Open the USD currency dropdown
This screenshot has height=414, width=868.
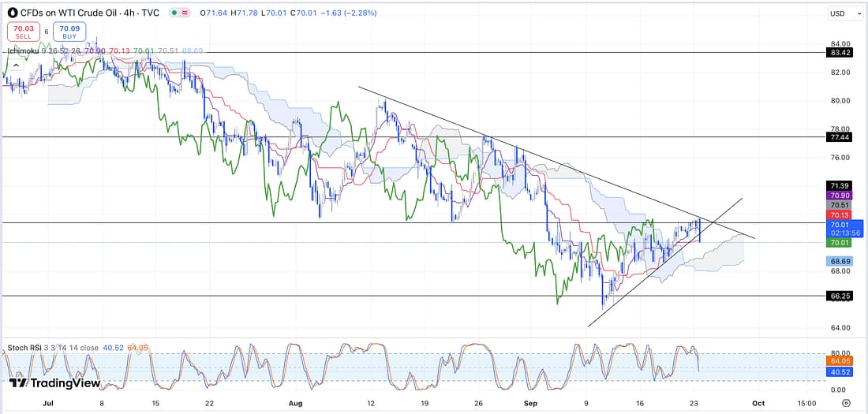coord(837,13)
